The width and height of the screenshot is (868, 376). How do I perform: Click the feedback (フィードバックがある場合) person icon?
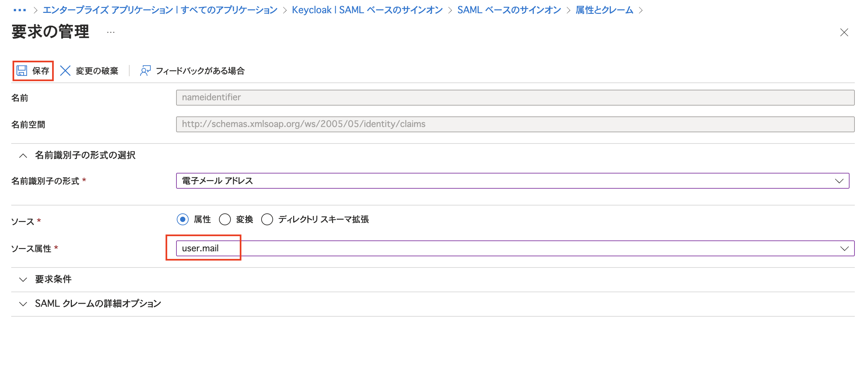point(145,71)
